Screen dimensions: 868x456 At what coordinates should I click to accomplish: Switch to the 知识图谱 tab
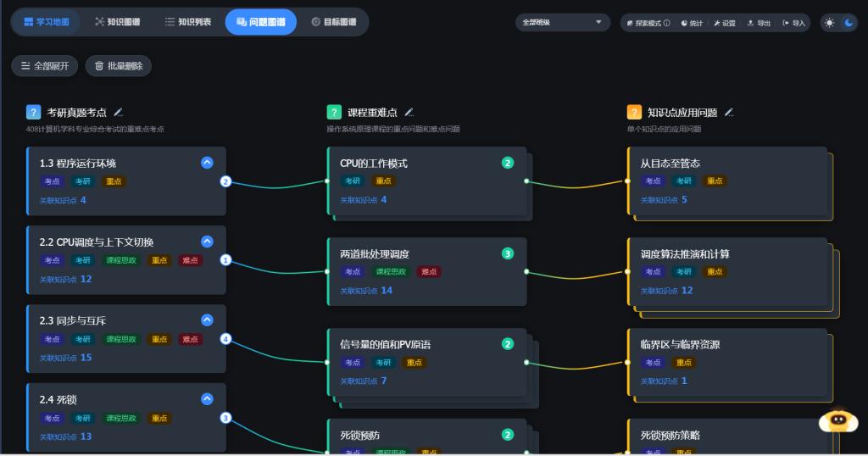118,22
